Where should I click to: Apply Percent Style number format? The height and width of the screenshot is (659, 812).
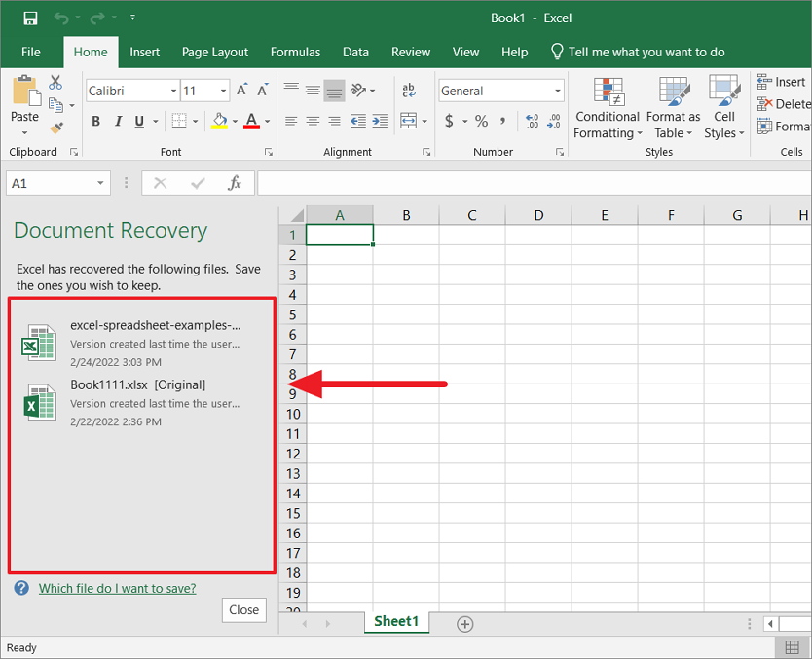(x=481, y=122)
